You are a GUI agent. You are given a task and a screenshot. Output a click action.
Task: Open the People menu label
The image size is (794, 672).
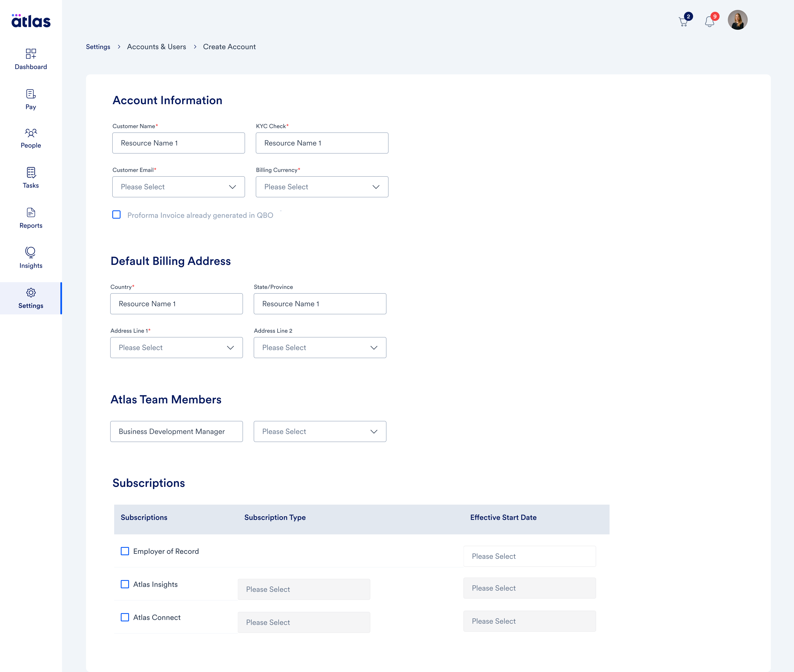31,145
